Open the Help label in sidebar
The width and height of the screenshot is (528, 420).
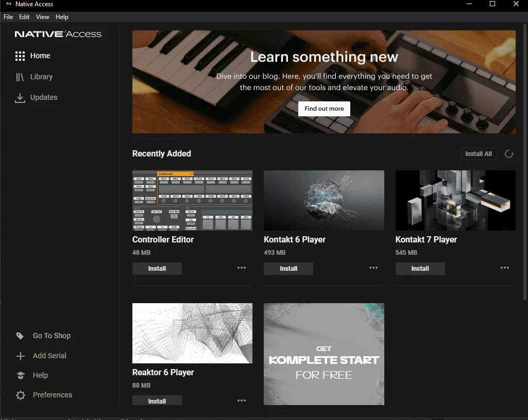40,375
